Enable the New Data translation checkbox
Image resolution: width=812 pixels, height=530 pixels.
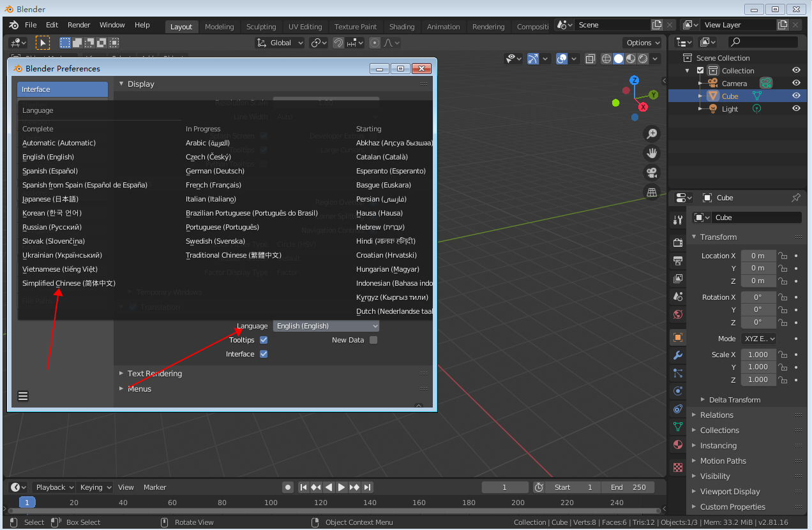pyautogui.click(x=373, y=341)
